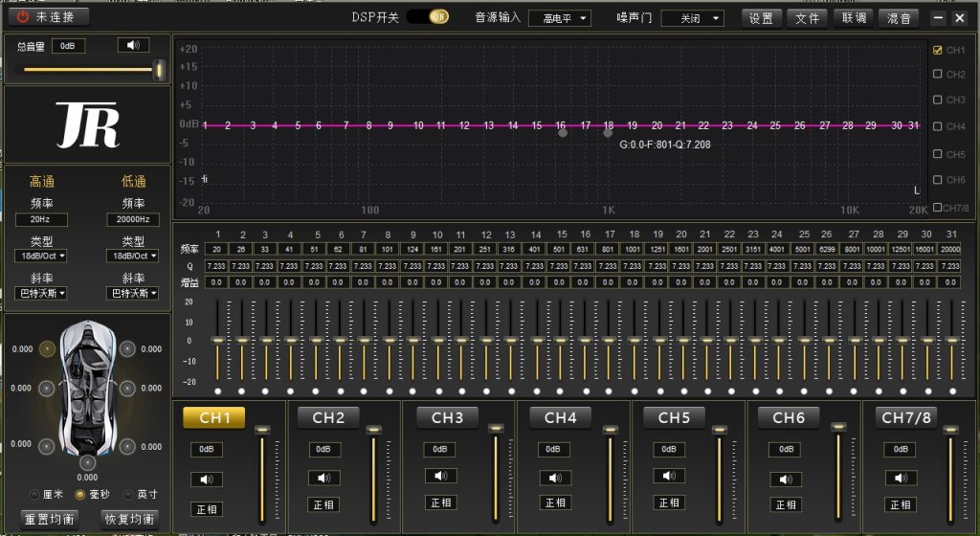Image resolution: width=980 pixels, height=536 pixels.
Task: Mute CH7/8 with its speaker icon
Action: point(901,478)
